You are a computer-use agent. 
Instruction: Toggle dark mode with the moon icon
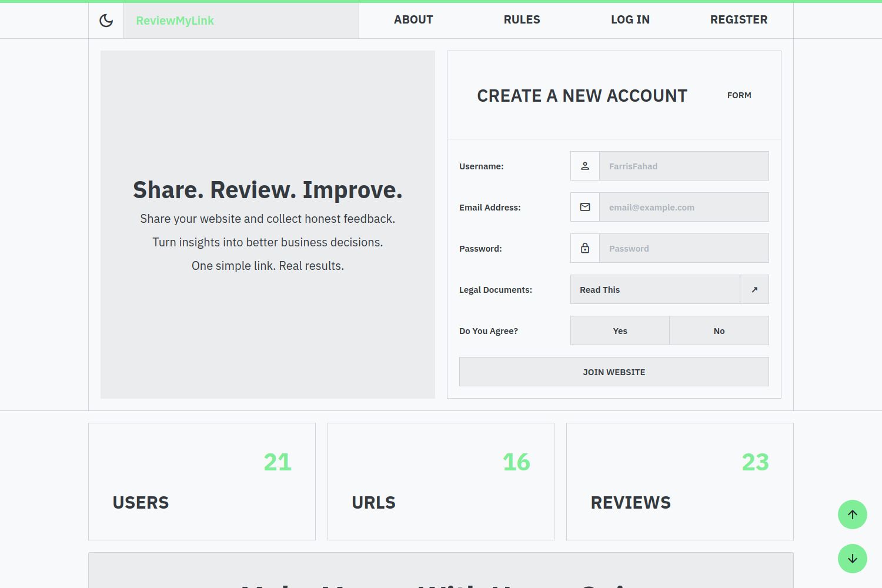106,21
